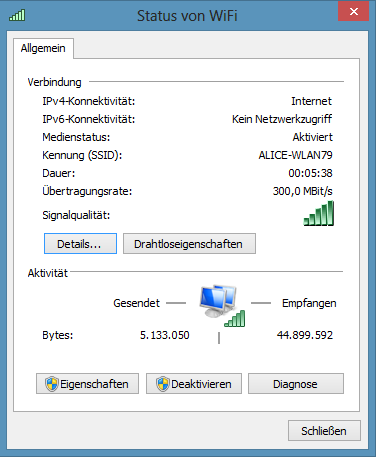376x457 pixels.
Task: Click the network computers activity icon
Action: pyautogui.click(x=222, y=305)
